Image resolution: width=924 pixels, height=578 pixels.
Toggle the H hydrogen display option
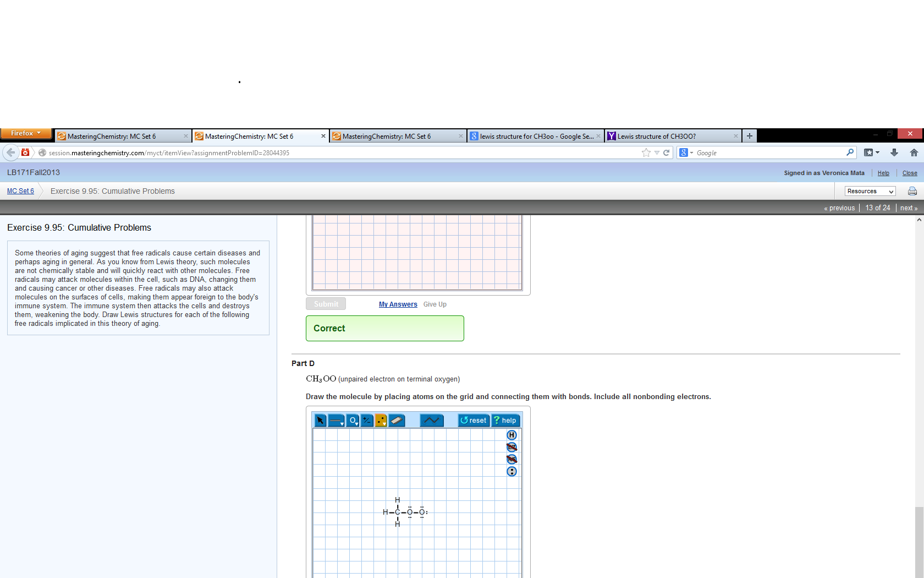click(512, 435)
